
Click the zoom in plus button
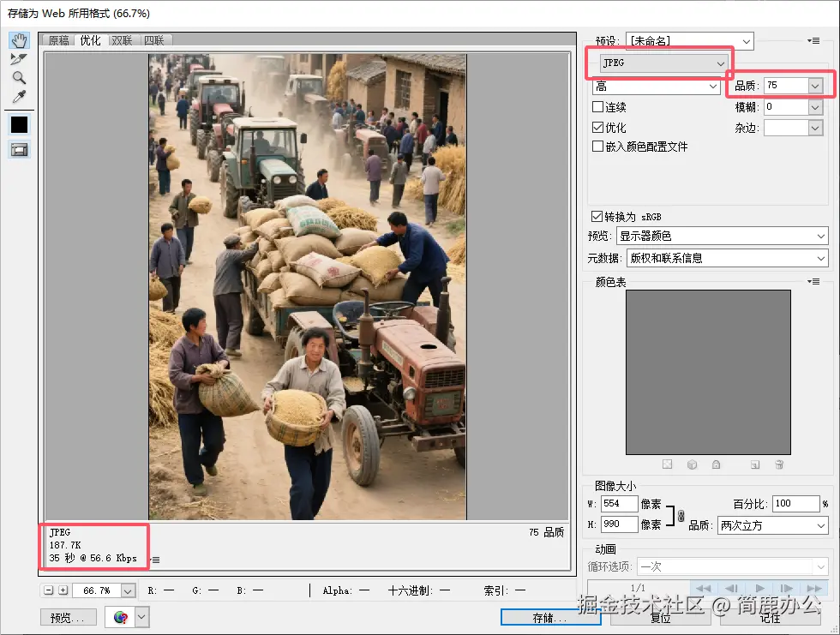[x=63, y=590]
